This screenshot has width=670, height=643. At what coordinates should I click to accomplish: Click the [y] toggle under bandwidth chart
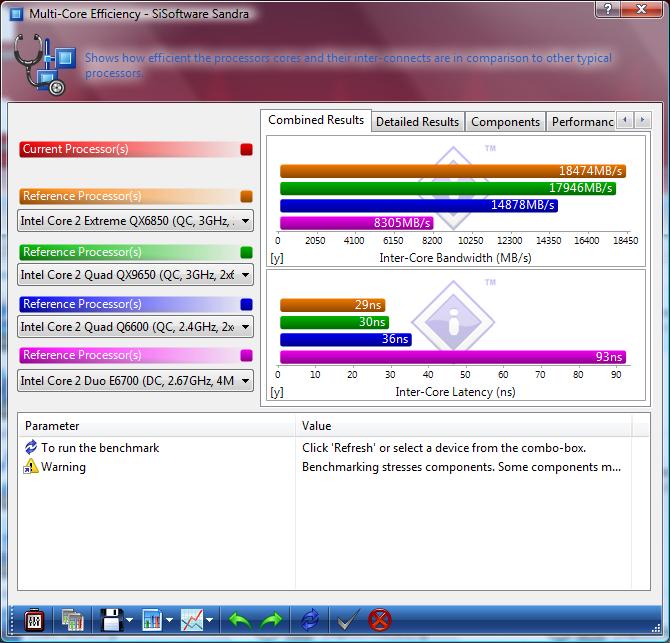[276, 258]
